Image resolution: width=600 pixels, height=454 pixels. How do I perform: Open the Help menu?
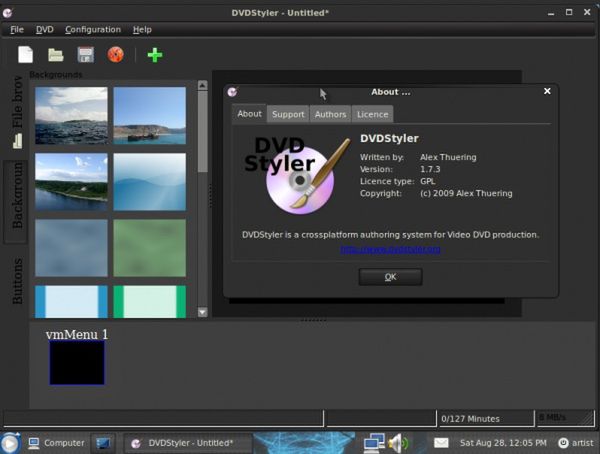(x=142, y=29)
